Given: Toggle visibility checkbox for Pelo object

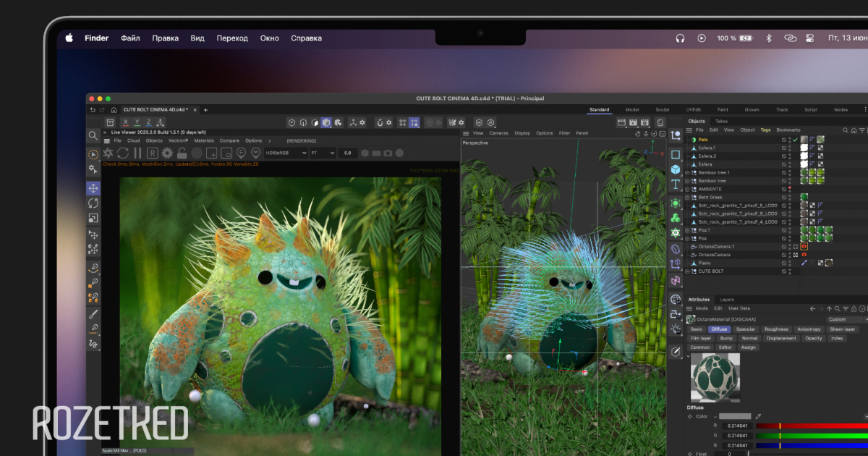Looking at the screenshot, I should (x=784, y=140).
